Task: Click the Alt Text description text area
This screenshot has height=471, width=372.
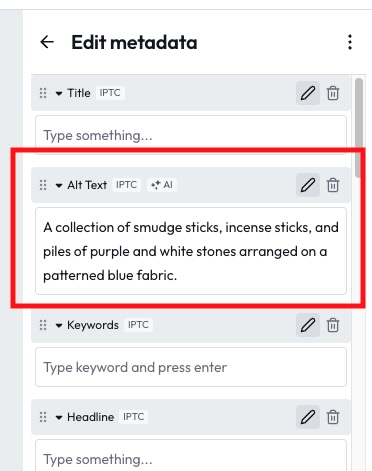Action: coord(191,251)
